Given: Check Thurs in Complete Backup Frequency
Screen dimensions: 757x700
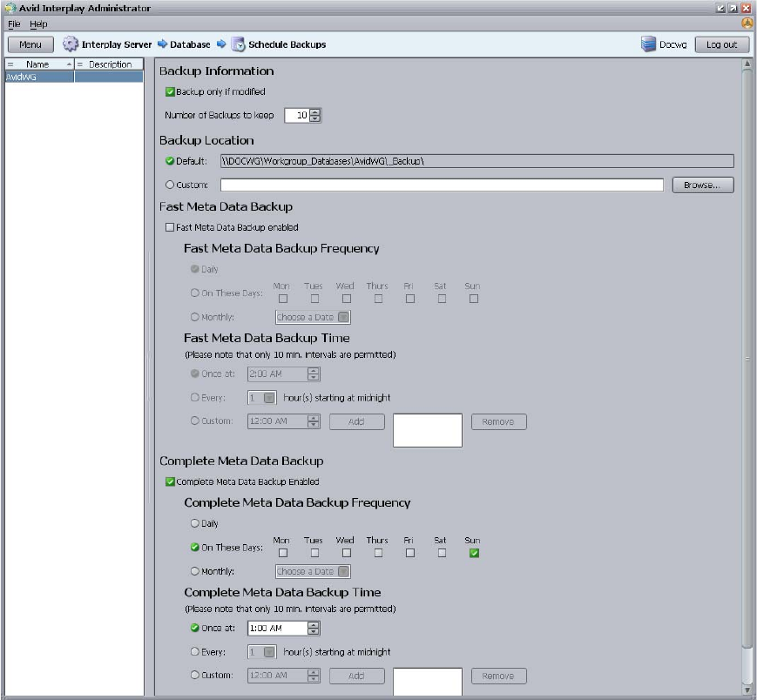Looking at the screenshot, I should (378, 553).
